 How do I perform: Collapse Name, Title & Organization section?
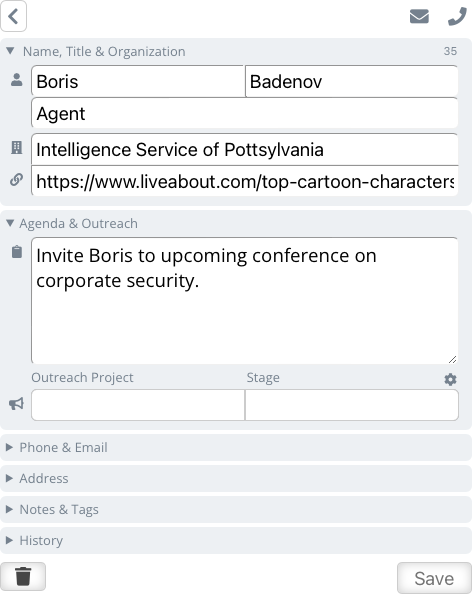pos(97,52)
